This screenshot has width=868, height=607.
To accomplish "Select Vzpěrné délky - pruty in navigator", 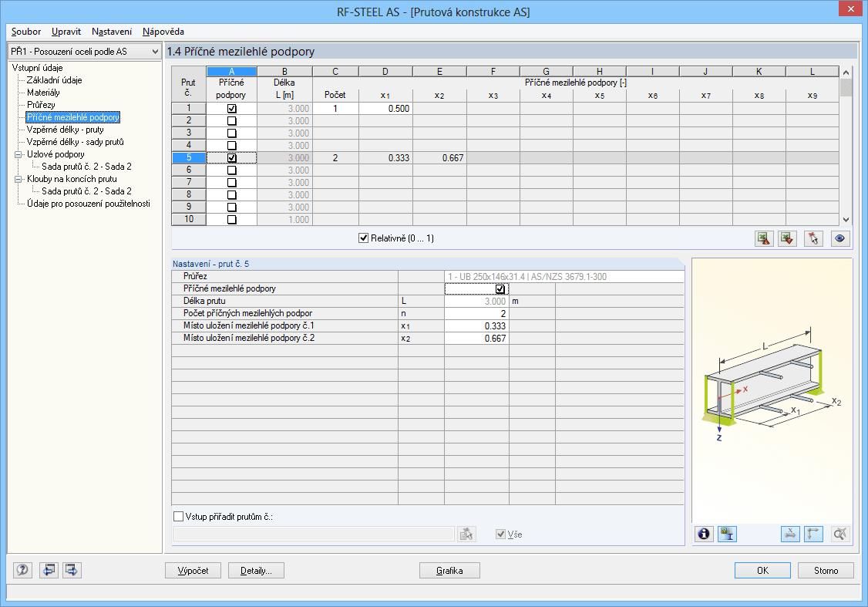I will click(66, 130).
